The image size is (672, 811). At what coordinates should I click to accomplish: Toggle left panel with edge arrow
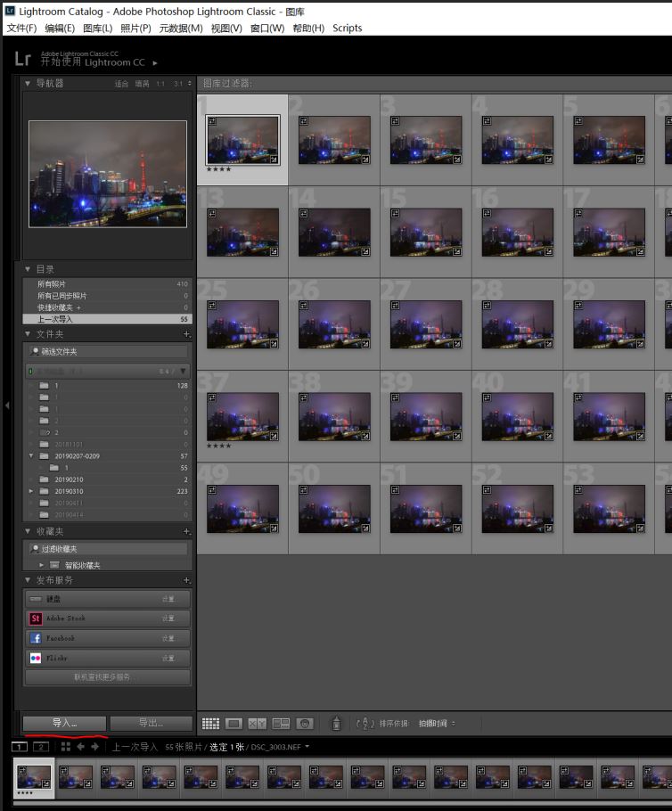pyautogui.click(x=7, y=405)
